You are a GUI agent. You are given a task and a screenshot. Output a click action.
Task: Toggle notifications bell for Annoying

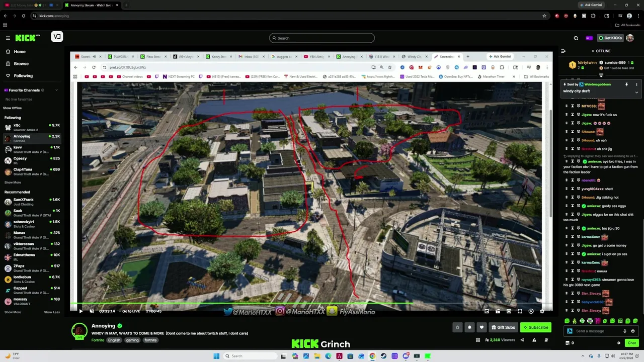click(469, 327)
